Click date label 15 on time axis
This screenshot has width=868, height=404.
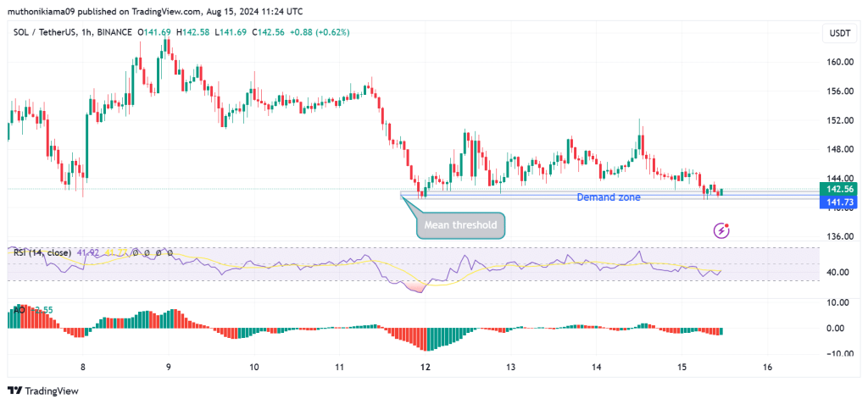(682, 367)
